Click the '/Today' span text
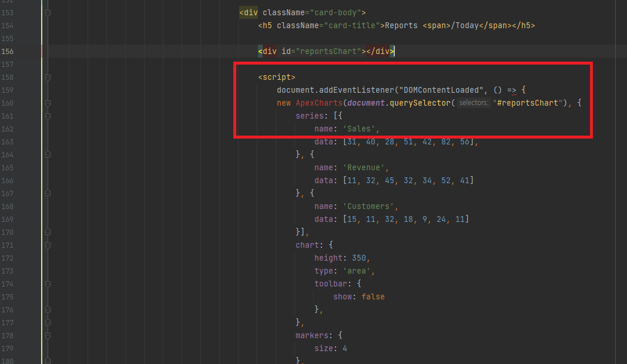Image resolution: width=627 pixels, height=364 pixels. point(465,26)
